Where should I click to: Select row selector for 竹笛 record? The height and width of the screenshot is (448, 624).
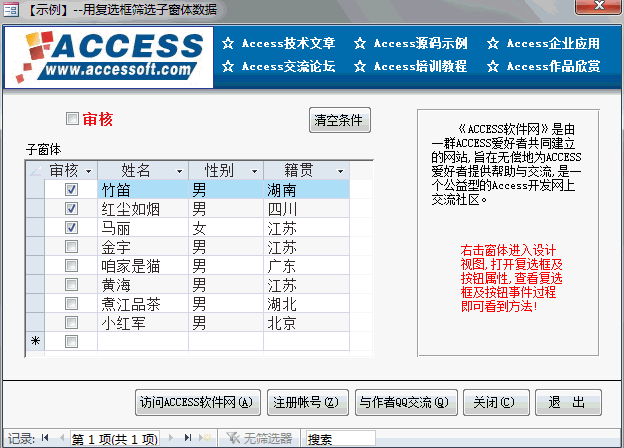35,189
